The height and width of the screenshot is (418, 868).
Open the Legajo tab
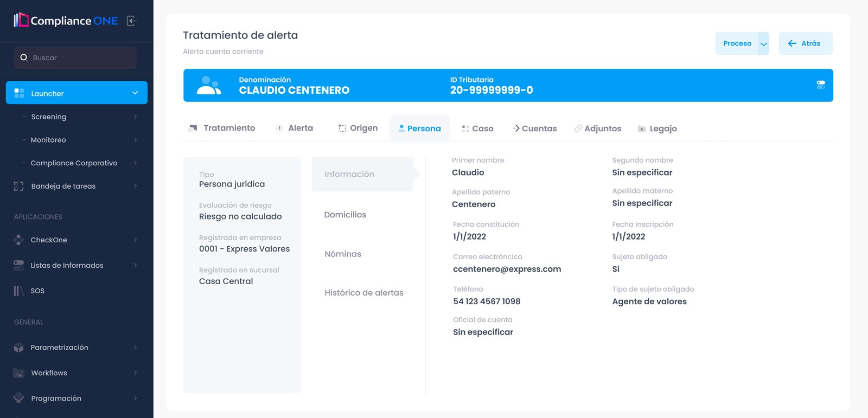[x=658, y=128]
